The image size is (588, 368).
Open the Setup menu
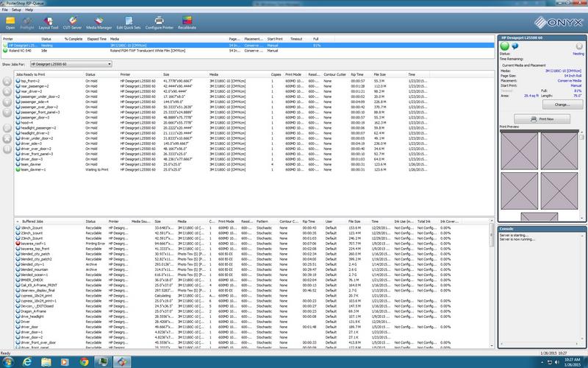click(16, 10)
